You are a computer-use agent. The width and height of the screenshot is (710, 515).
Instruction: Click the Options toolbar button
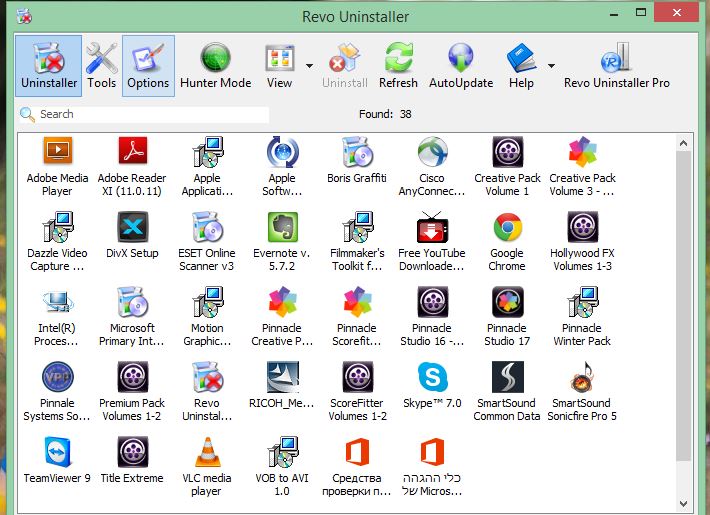[x=148, y=66]
